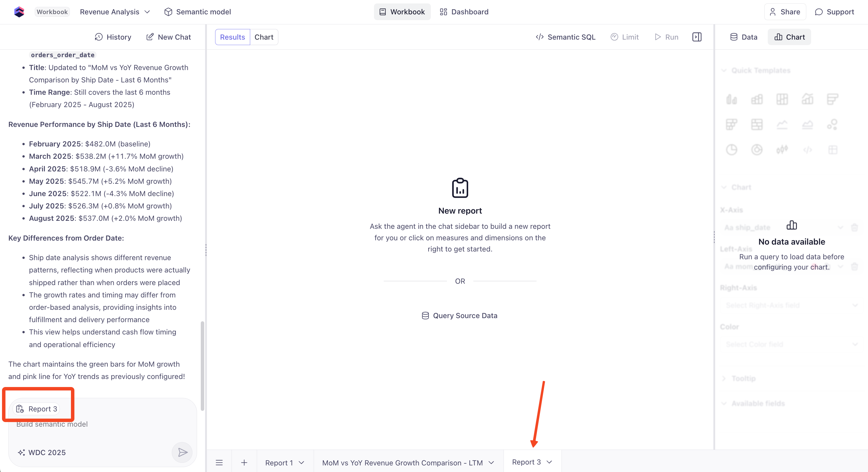868x472 pixels.
Task: Switch to the Dashboard view
Action: pos(464,12)
